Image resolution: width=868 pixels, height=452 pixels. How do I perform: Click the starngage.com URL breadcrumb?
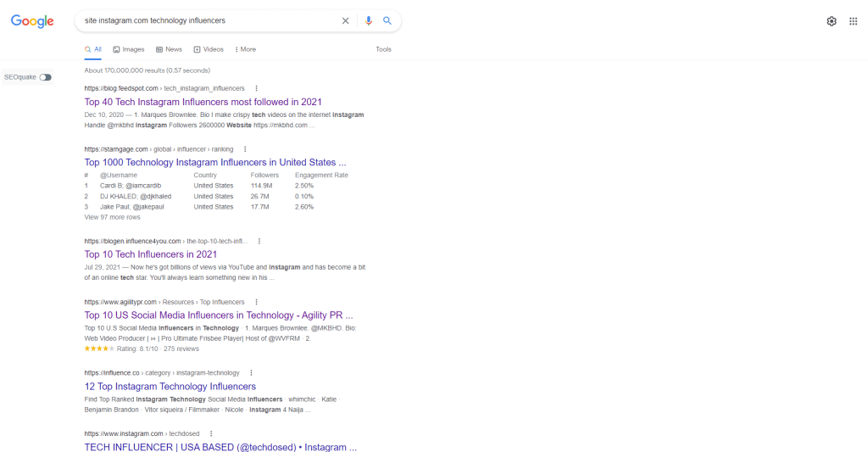(159, 149)
